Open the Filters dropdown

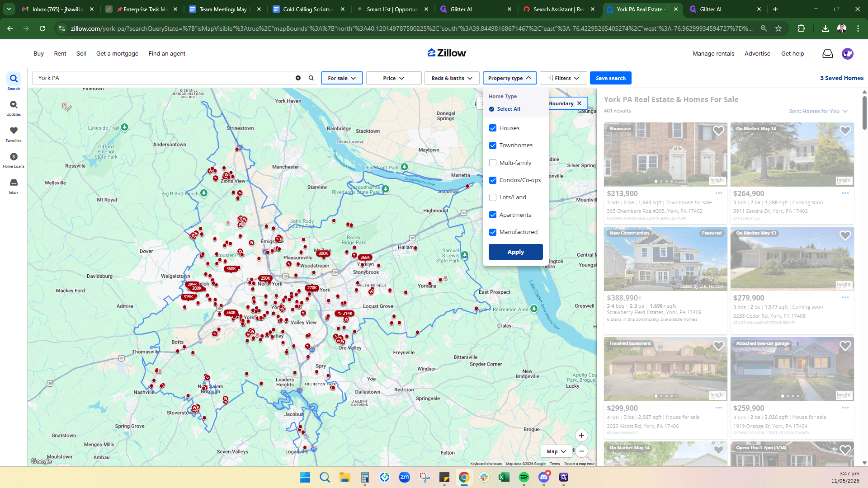(x=563, y=78)
